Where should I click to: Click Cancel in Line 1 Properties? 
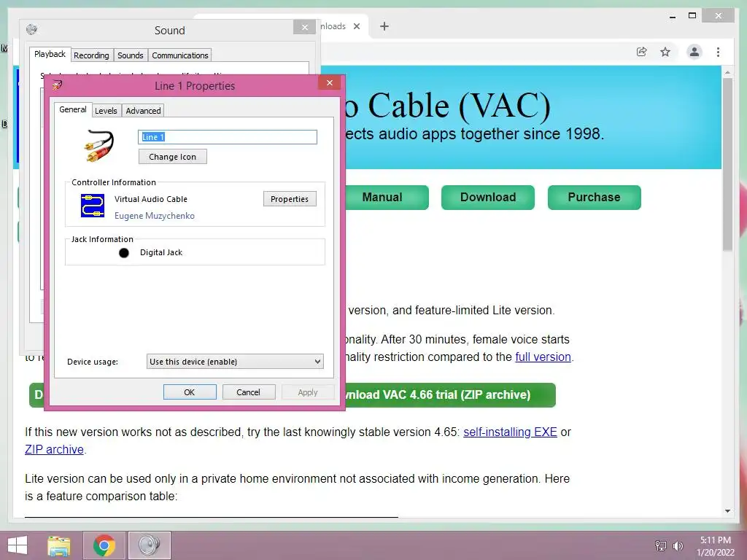click(x=248, y=392)
